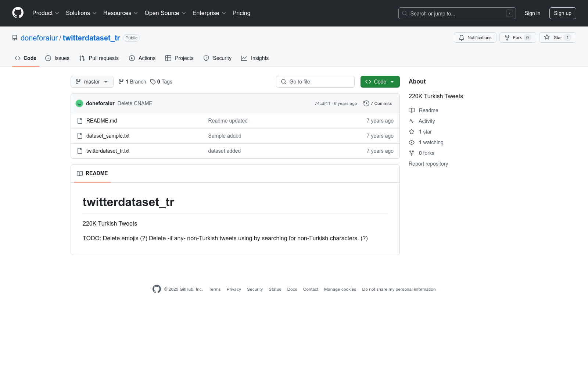The image size is (588, 368).
Task: Open the Security footer link
Action: point(255,289)
